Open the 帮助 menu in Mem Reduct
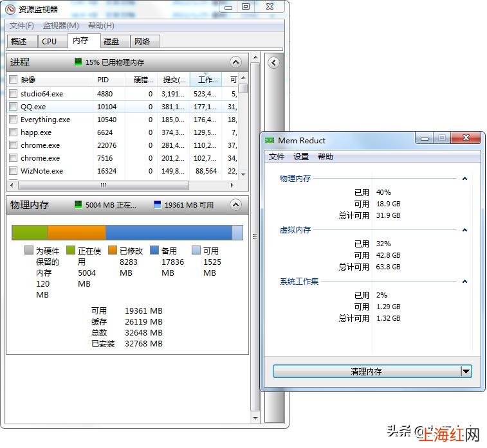This screenshot has height=448, width=487. pyautogui.click(x=325, y=156)
